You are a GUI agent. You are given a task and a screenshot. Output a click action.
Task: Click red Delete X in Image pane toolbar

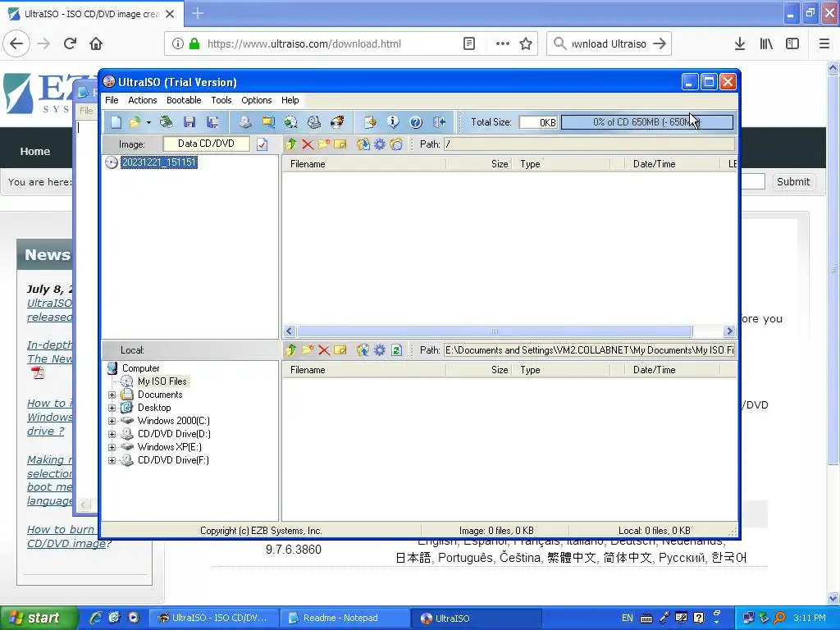(x=308, y=144)
